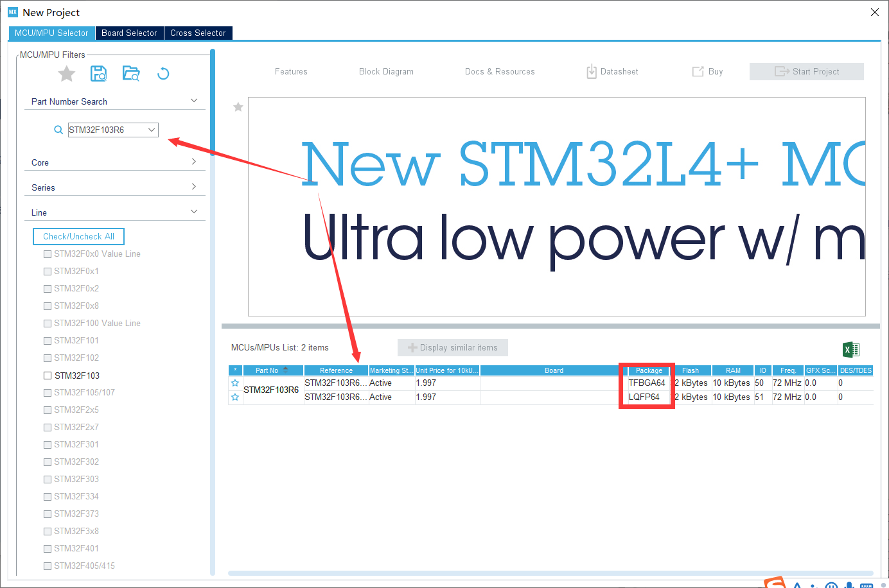This screenshot has width=889, height=588.
Task: Click the Buy button label
Action: [x=716, y=71]
